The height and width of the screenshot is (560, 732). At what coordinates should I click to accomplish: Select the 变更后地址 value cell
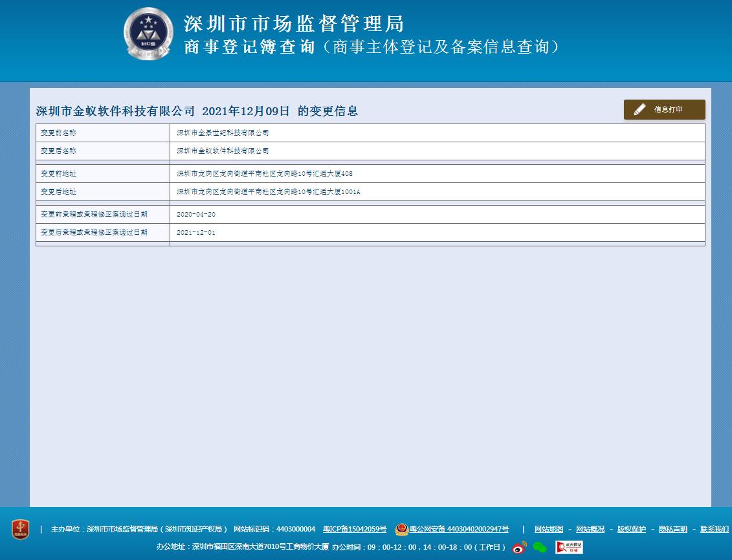tap(437, 192)
